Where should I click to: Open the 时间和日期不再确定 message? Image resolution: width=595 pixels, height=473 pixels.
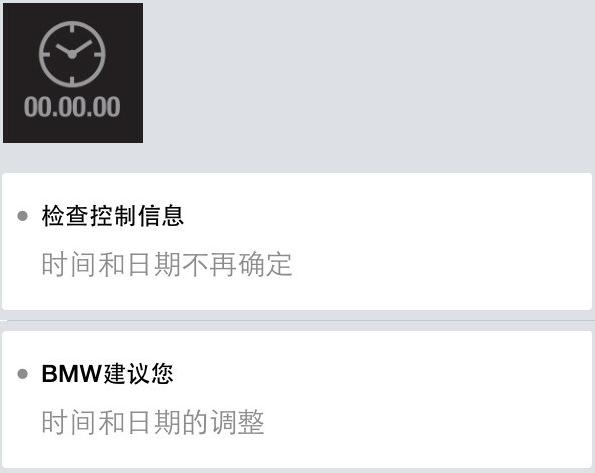[167, 264]
